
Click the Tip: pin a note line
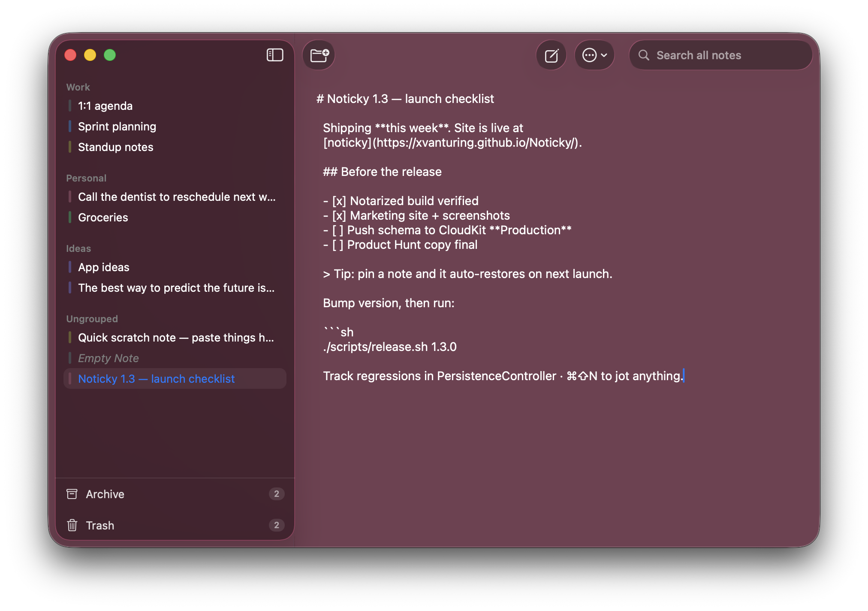[467, 274]
